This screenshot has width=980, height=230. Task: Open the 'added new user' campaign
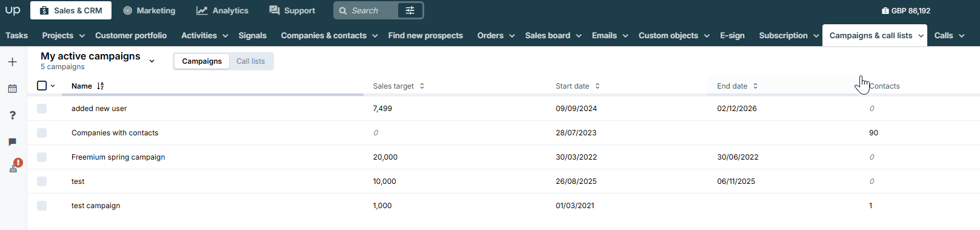coord(99,109)
